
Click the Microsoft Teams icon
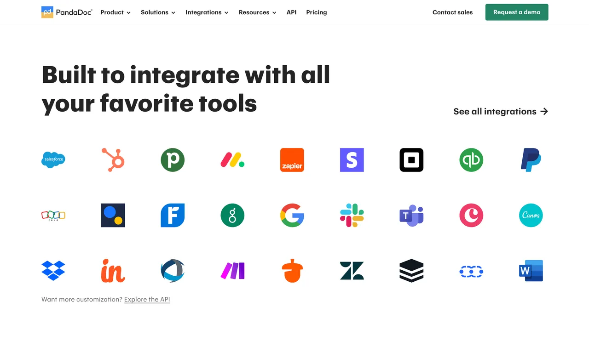click(x=411, y=215)
